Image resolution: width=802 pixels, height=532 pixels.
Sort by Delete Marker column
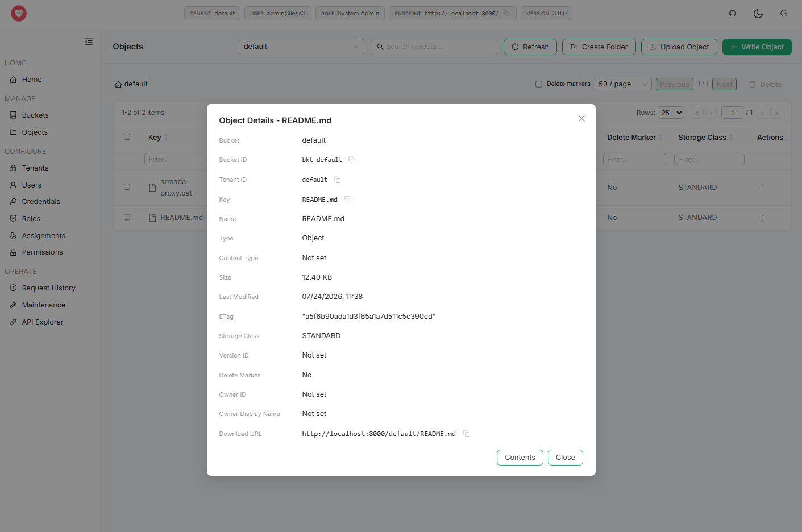click(x=660, y=137)
